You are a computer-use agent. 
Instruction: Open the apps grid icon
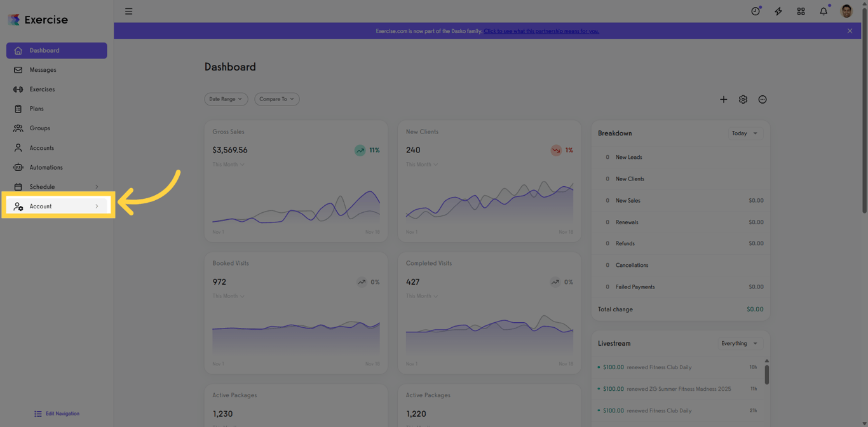801,11
